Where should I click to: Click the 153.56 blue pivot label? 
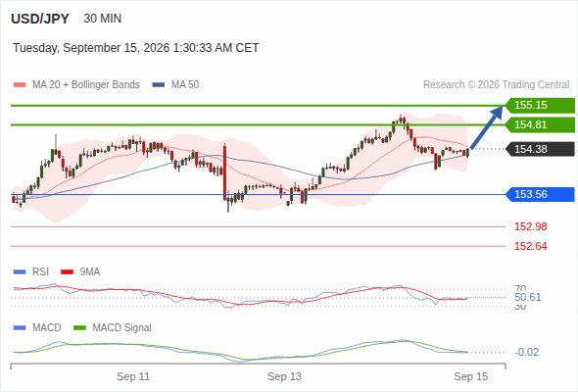point(540,194)
